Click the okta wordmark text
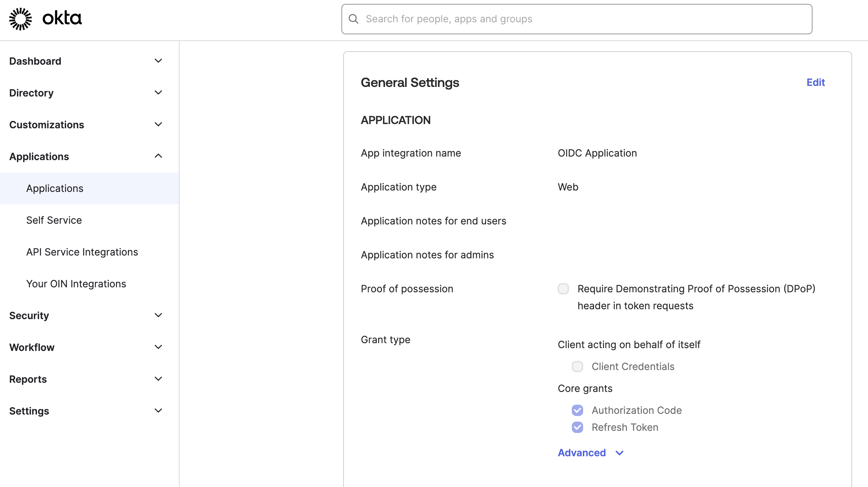868x487 pixels. point(62,18)
